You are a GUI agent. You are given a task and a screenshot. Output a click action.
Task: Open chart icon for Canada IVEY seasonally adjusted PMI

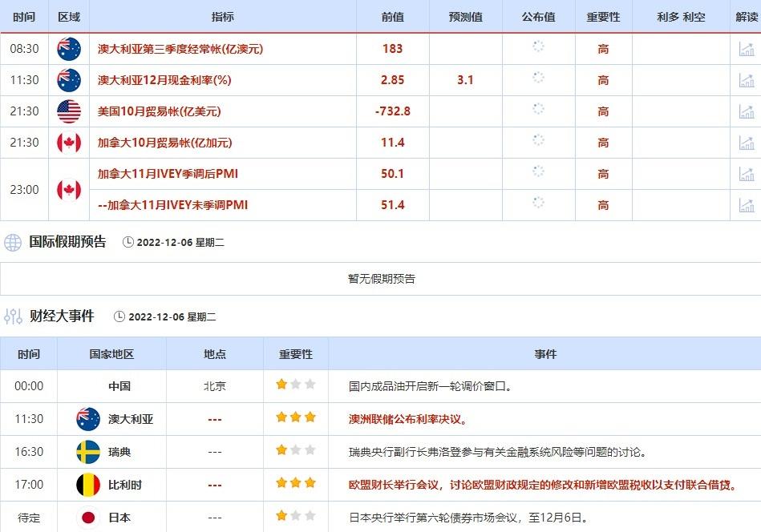point(746,174)
